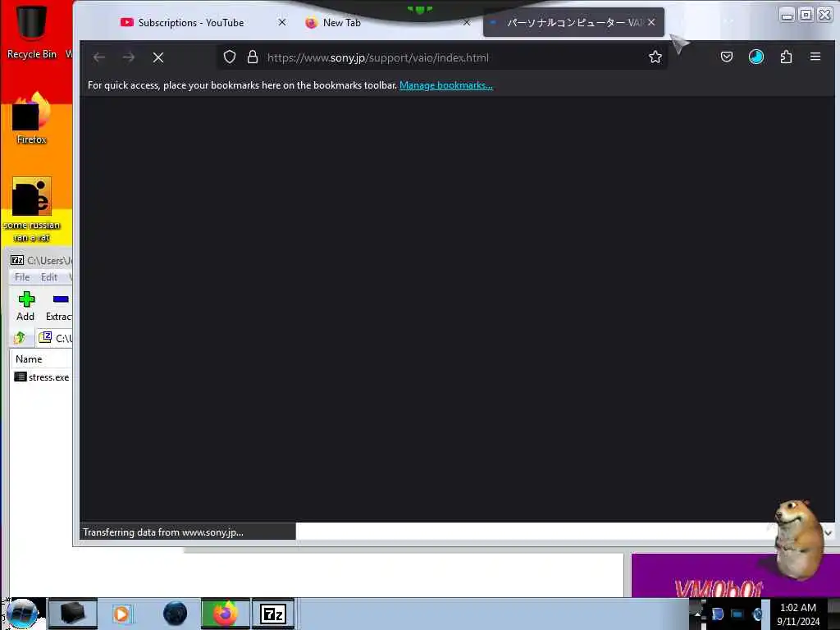The width and height of the screenshot is (840, 630).
Task: Select stress.exe in 7-Zip list
Action: pyautogui.click(x=42, y=377)
